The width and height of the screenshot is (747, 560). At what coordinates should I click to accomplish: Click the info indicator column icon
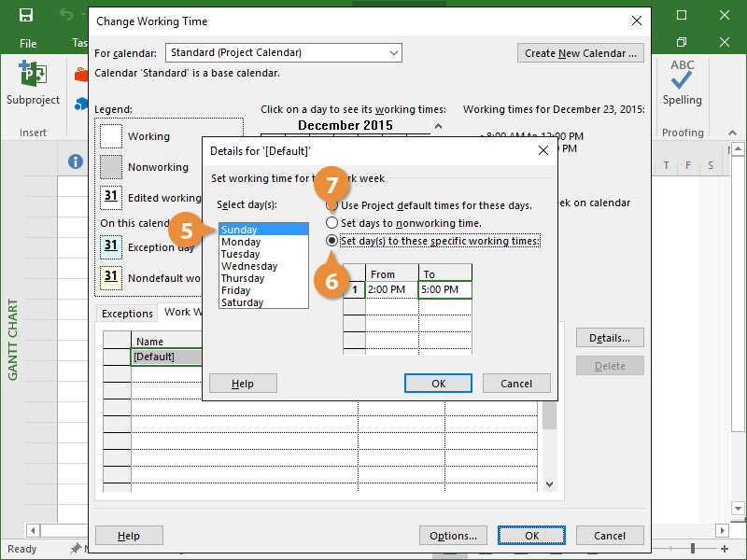[76, 161]
